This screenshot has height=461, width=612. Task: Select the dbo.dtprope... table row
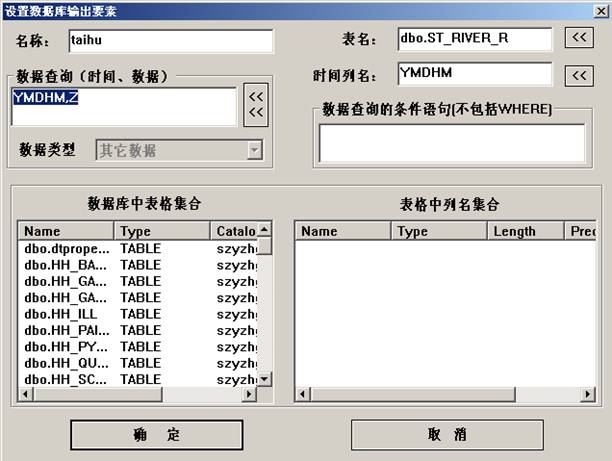[x=67, y=248]
